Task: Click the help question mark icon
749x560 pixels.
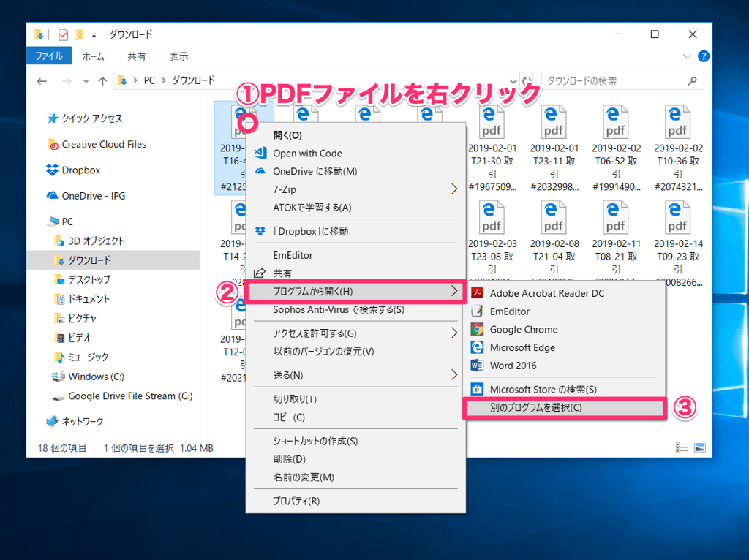Action: click(x=703, y=56)
